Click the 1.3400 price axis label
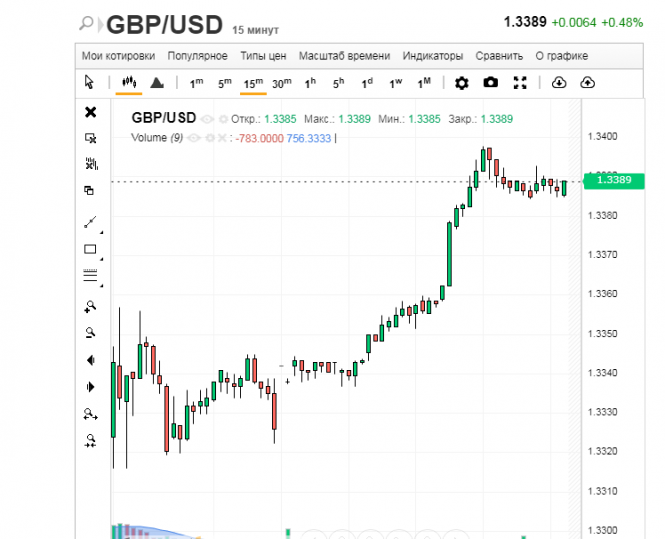Screen dimensions: 665x539 point(602,137)
